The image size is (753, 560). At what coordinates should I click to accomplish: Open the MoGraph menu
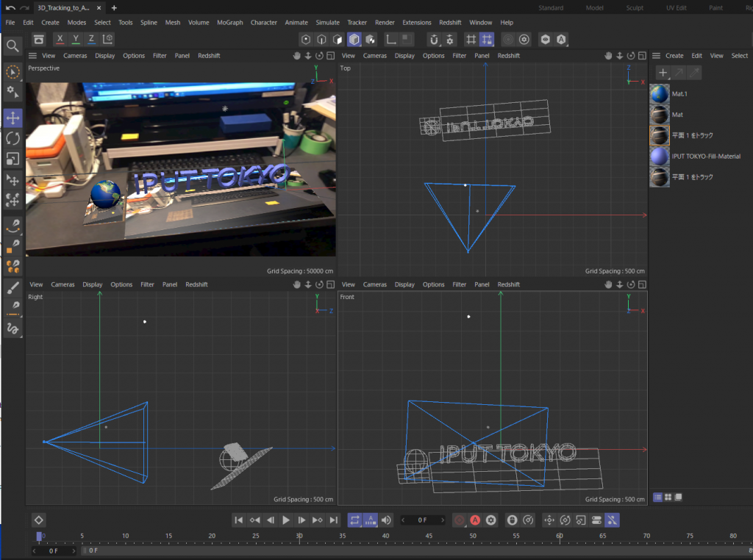[229, 23]
